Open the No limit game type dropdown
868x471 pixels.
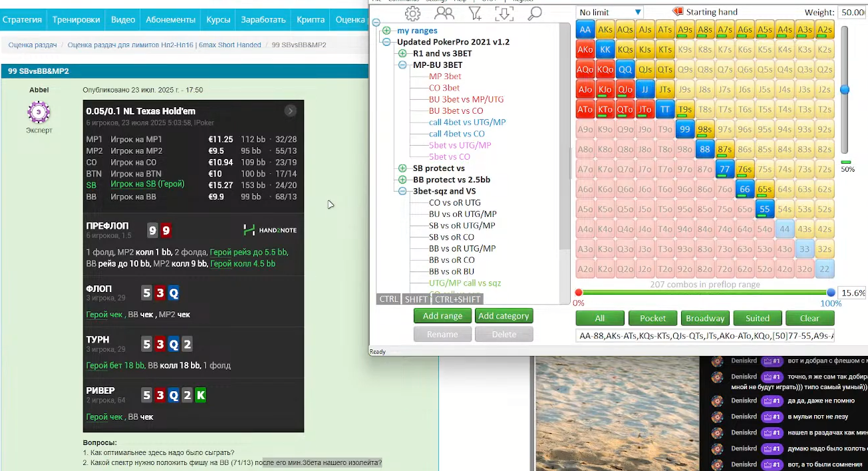click(x=610, y=12)
